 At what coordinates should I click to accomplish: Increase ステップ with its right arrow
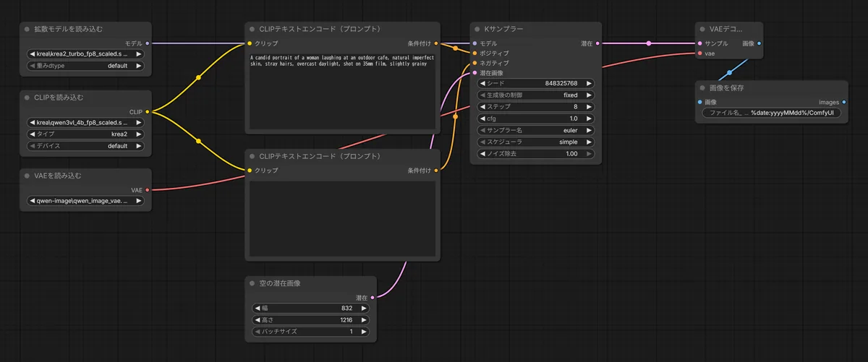point(589,107)
